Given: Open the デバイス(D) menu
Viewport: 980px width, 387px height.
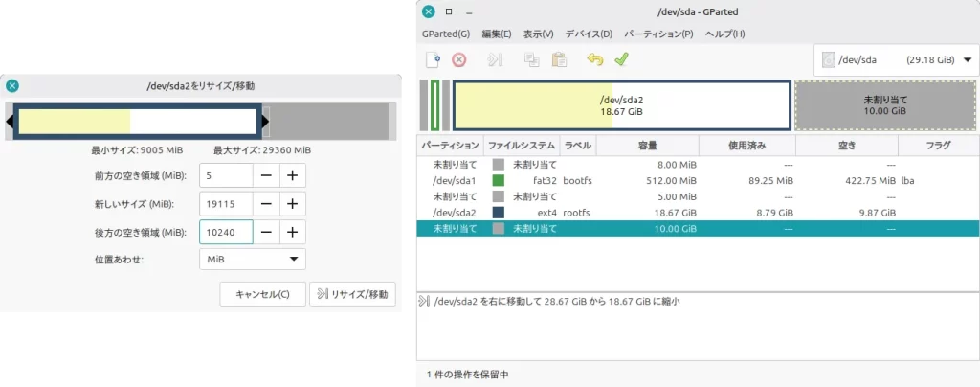Looking at the screenshot, I should tap(589, 34).
